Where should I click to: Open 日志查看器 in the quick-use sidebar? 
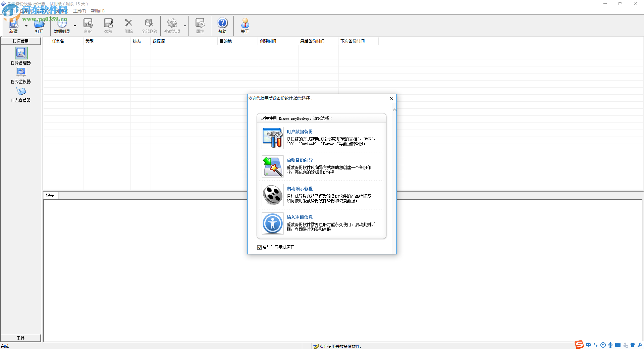click(x=21, y=95)
